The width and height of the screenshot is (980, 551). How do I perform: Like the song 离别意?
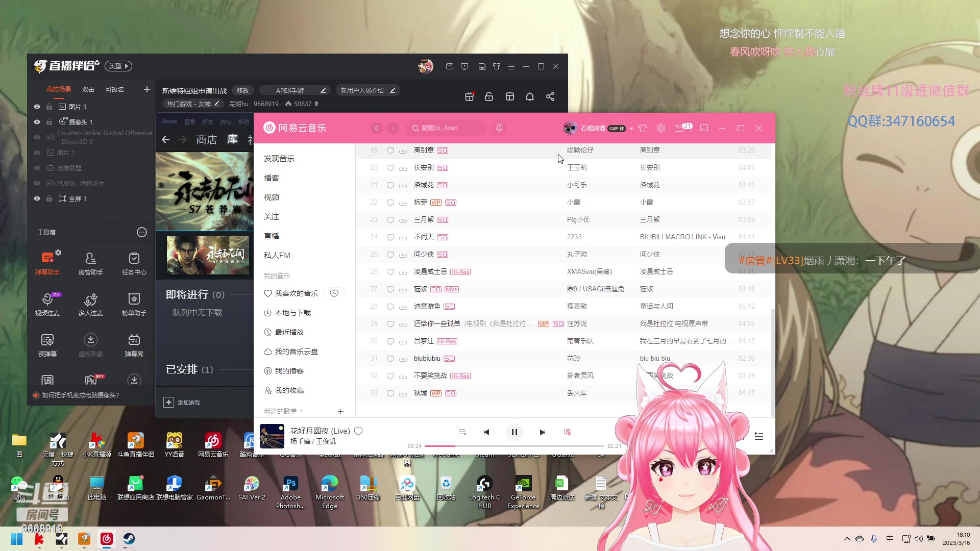390,151
